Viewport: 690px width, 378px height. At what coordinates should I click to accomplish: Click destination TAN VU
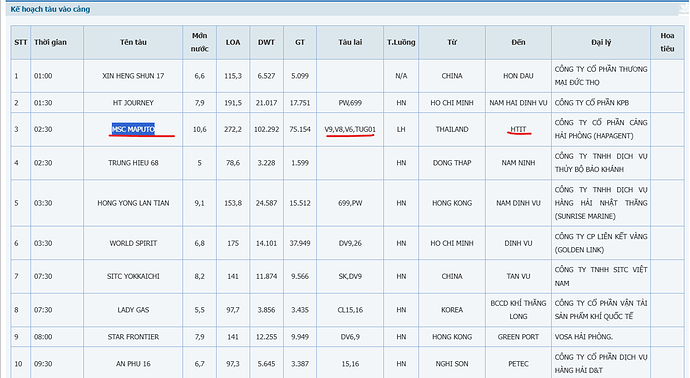click(518, 276)
